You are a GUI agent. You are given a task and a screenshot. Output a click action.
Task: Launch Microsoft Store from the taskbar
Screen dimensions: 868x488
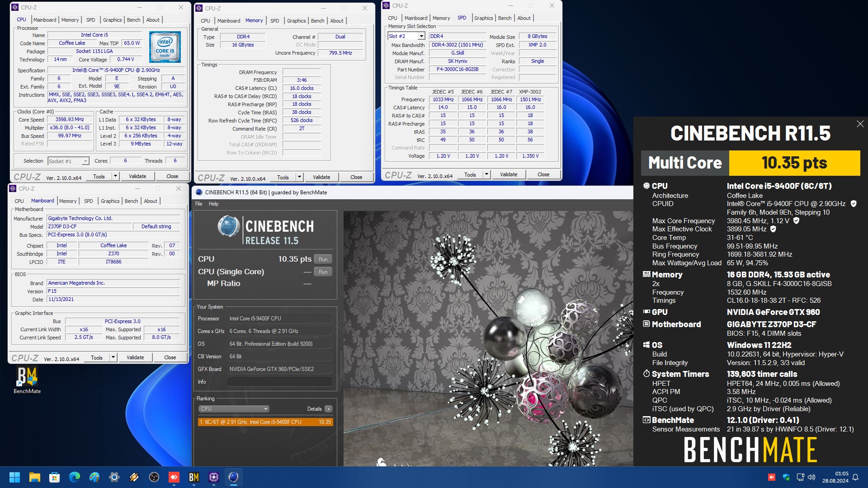[54, 477]
